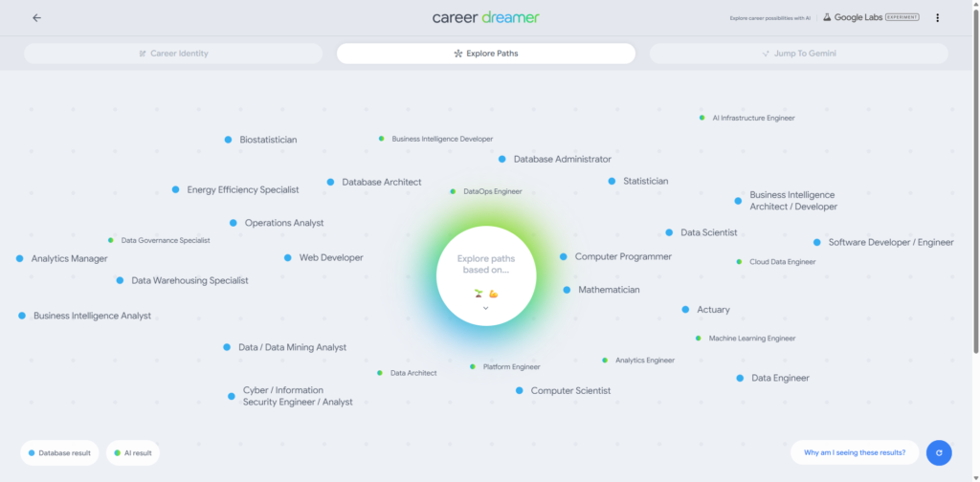
Task: Toggle the AI result legend filter
Action: coord(133,453)
